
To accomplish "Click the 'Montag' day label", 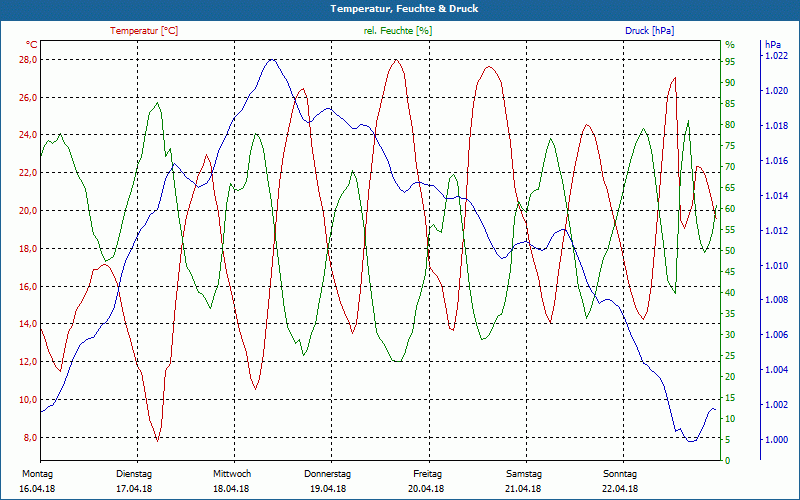I will point(38,474).
